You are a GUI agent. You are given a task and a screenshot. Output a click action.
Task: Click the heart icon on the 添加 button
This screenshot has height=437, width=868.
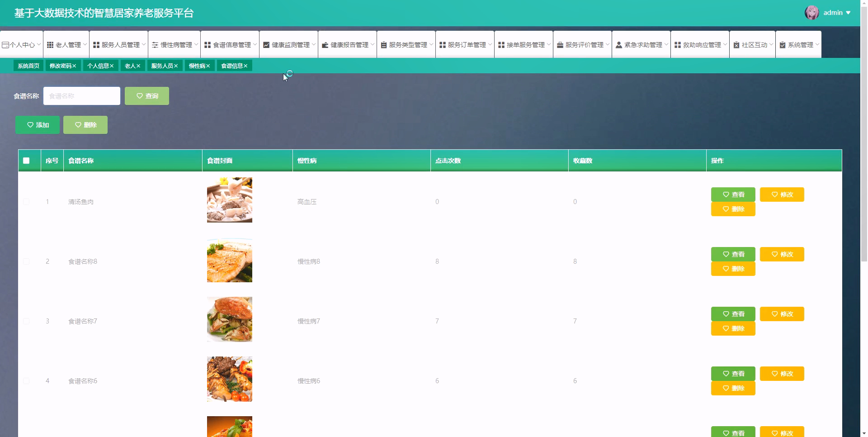[30, 125]
